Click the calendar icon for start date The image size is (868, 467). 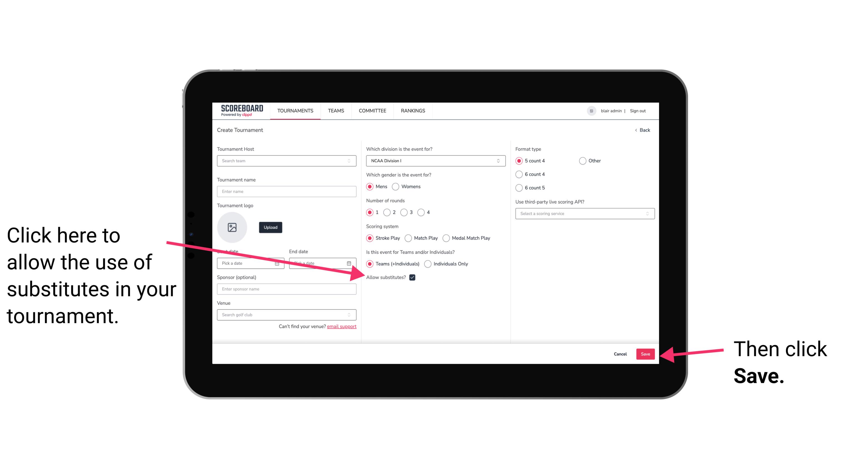[278, 263]
